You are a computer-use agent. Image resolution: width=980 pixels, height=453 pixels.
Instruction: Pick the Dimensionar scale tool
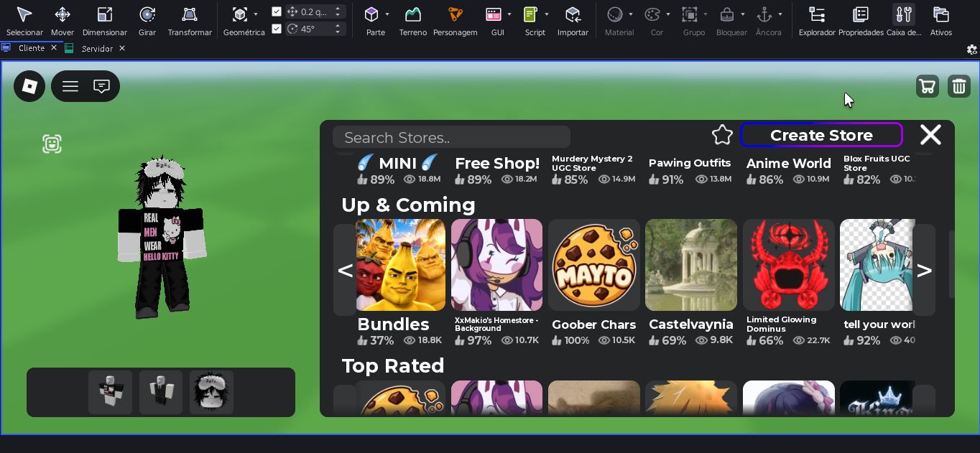click(x=105, y=14)
